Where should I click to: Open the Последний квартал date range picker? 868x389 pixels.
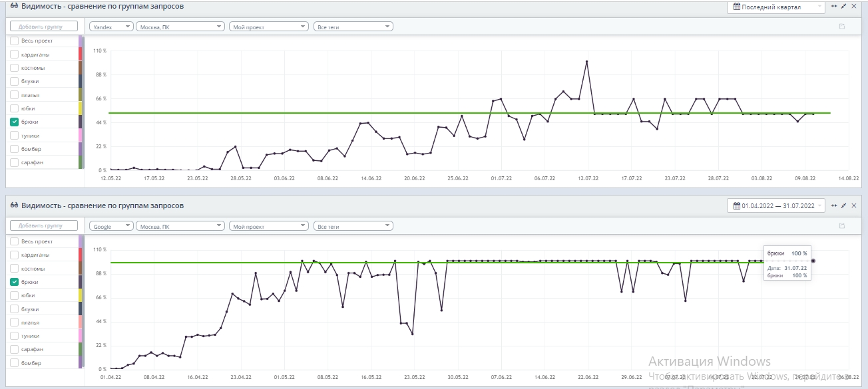[776, 7]
